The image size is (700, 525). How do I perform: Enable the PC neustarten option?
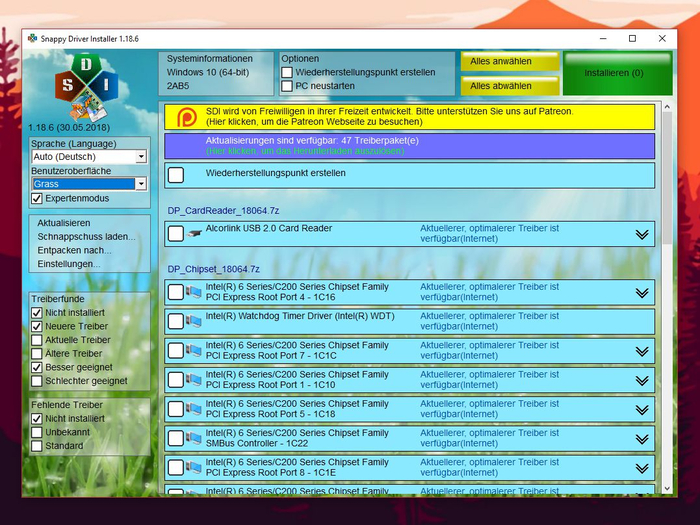tap(287, 86)
